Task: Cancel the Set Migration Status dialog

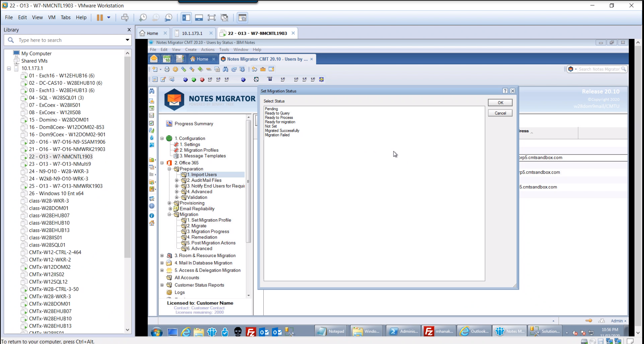Action: pos(500,113)
